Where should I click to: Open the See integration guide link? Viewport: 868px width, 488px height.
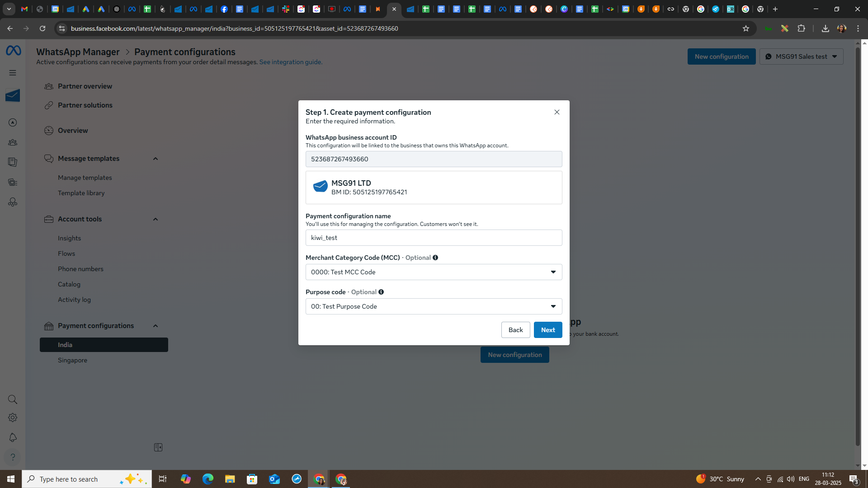click(x=291, y=62)
